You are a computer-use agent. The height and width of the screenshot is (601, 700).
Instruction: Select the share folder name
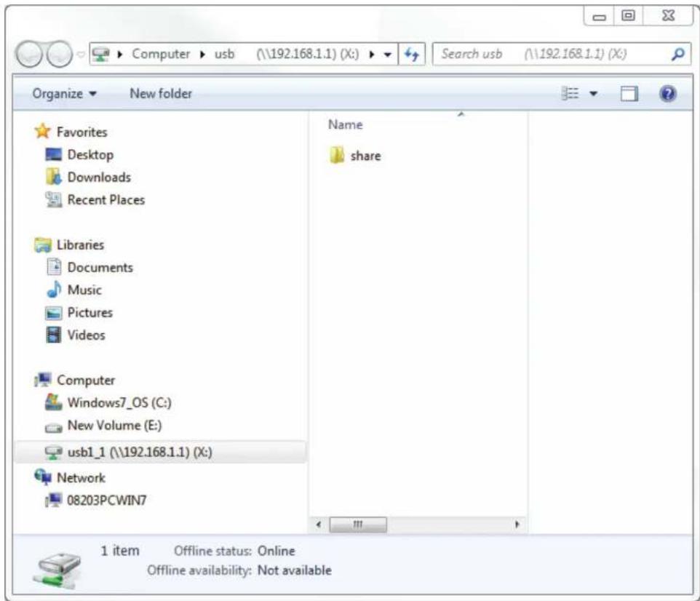click(365, 156)
